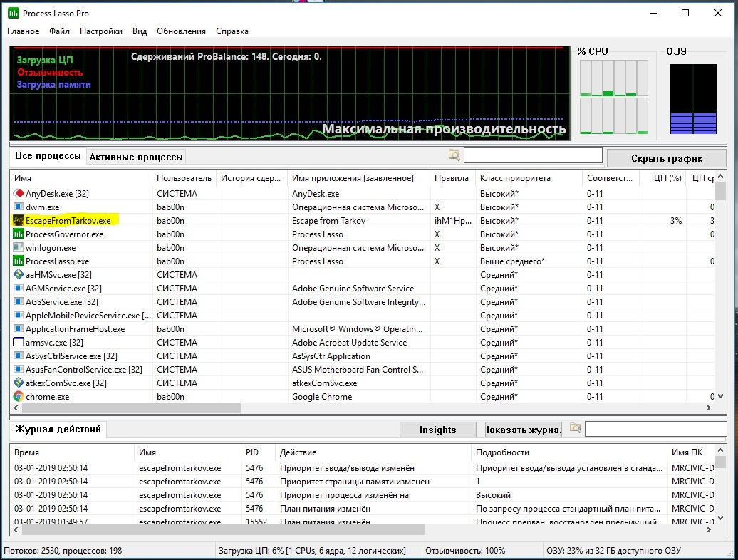
Task: Select the Журнал действий tab
Action: coord(58,429)
